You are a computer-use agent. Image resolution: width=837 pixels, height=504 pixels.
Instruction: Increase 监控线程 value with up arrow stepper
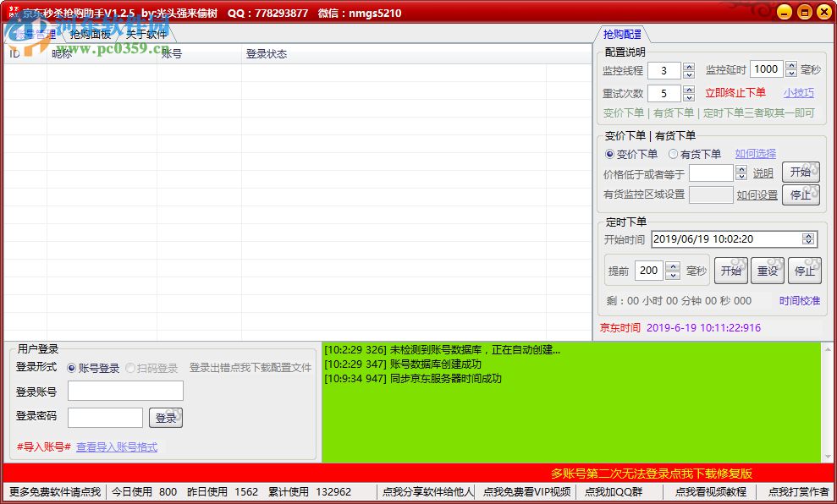[x=687, y=67]
